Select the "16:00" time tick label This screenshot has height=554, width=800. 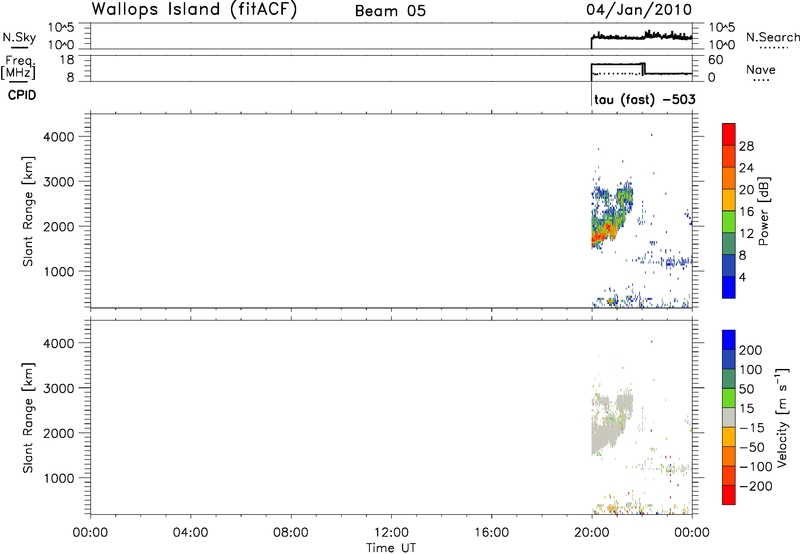coord(491,533)
